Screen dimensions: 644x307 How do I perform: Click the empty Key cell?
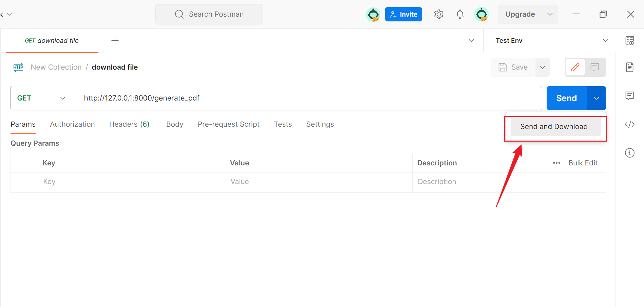tap(131, 182)
